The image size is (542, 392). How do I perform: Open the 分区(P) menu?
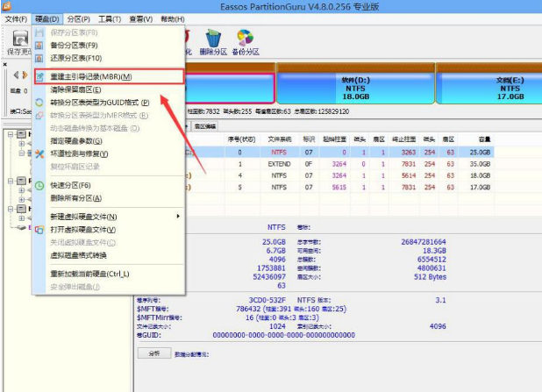click(78, 18)
